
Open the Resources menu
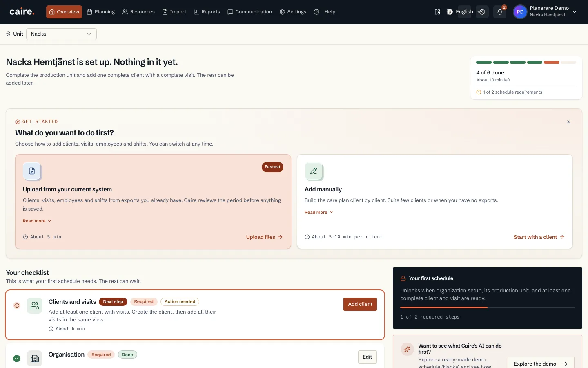[138, 12]
